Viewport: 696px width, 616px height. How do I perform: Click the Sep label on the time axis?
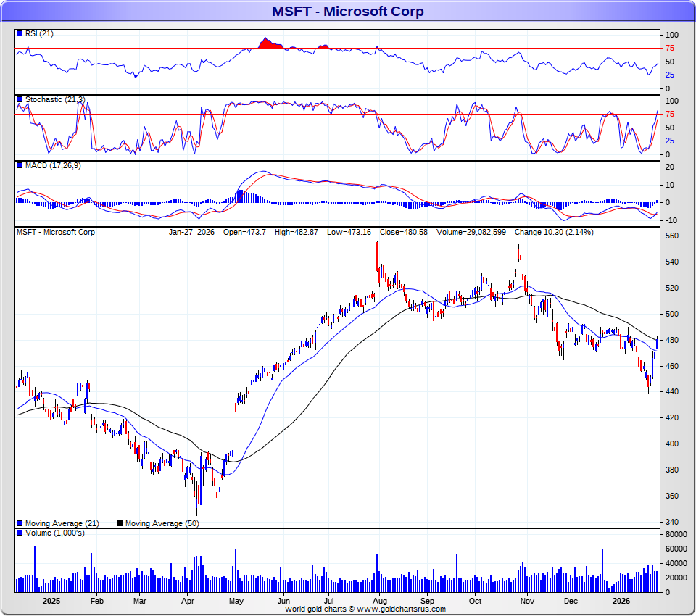427,601
